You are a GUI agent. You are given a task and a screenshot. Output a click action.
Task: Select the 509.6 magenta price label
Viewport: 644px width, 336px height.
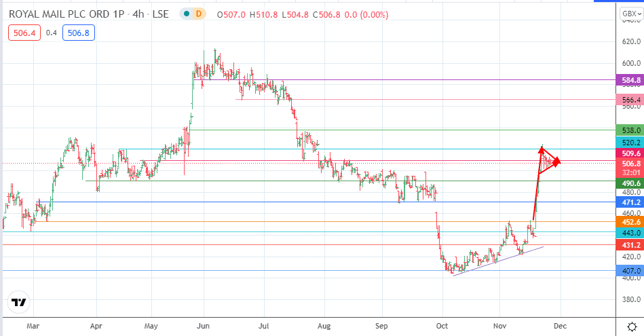630,153
